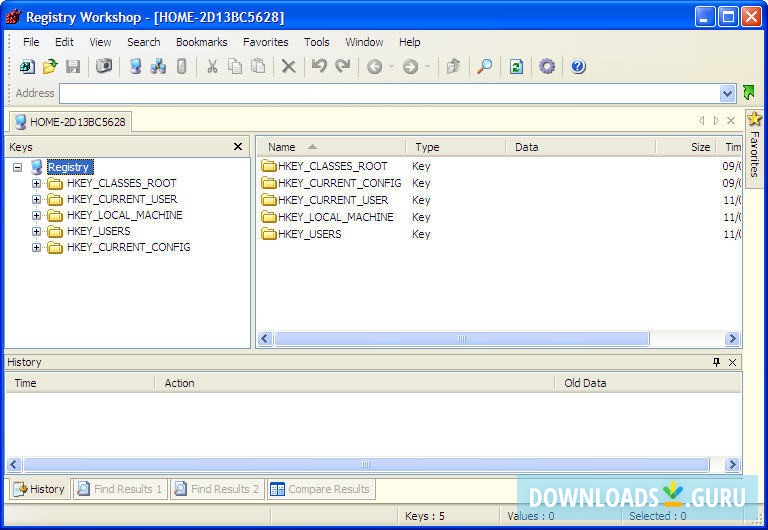Click the copy toolbar icon

coord(235,66)
